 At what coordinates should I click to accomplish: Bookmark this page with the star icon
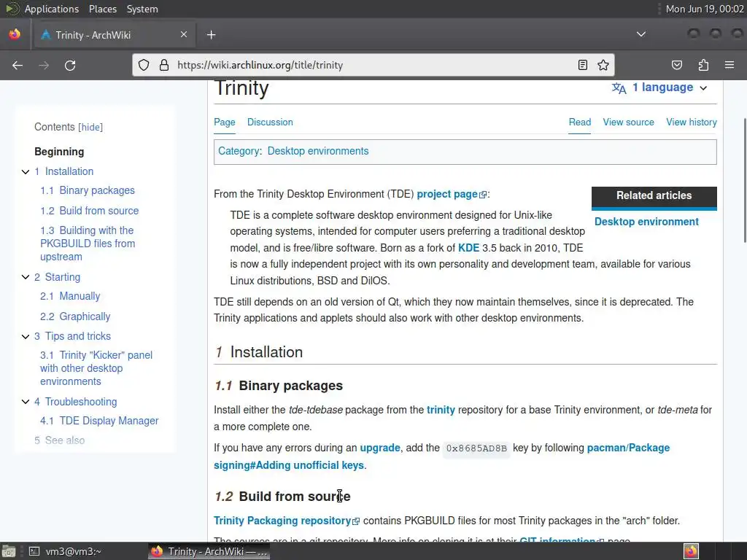pos(603,65)
